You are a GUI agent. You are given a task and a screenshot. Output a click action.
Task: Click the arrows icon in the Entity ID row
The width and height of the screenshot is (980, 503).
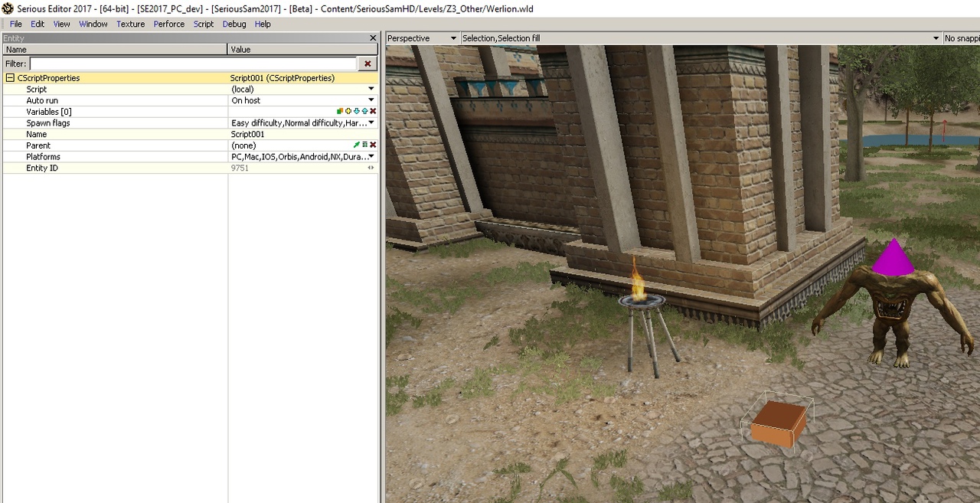372,168
